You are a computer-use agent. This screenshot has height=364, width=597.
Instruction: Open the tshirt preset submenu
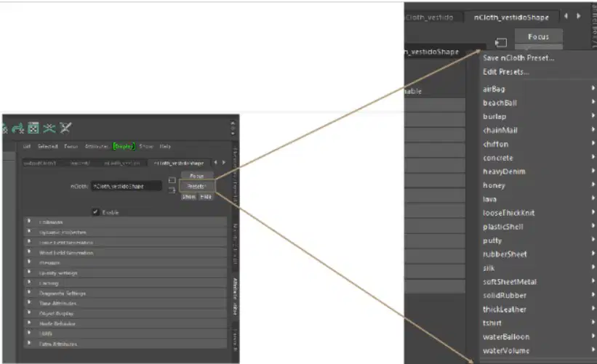(x=538, y=323)
